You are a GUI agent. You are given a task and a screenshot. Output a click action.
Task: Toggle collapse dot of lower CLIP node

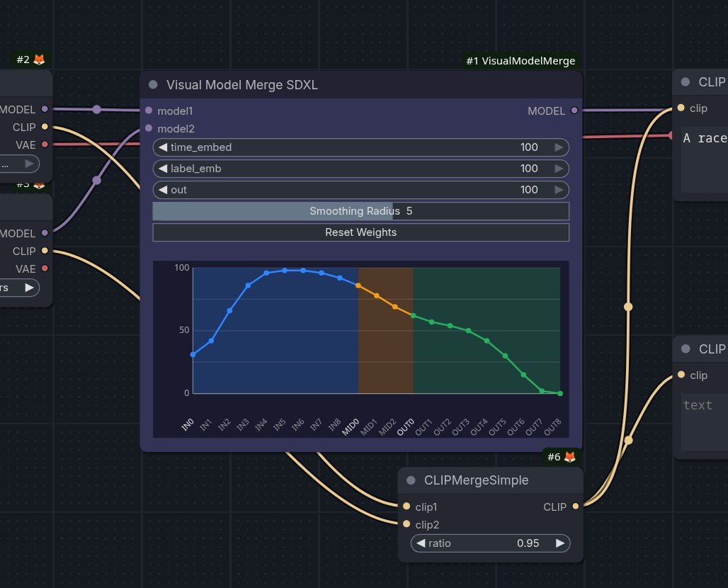[x=686, y=349]
